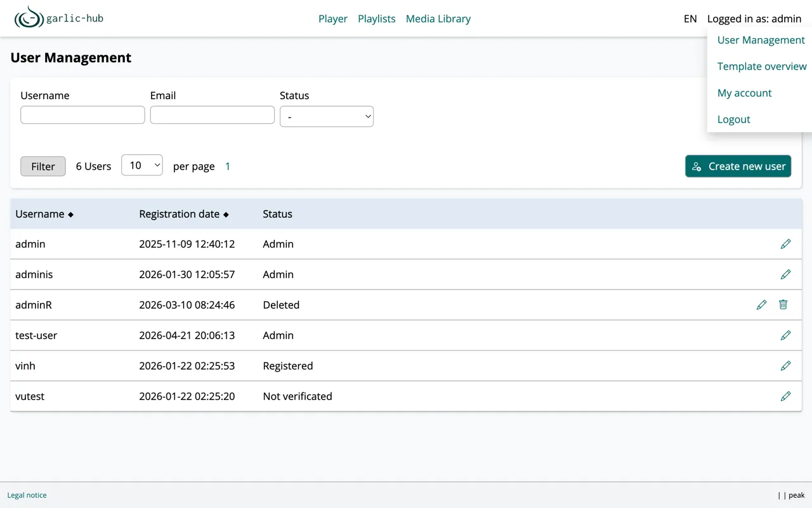Edit the admin user with pencil icon
Image resolution: width=812 pixels, height=508 pixels.
785,244
